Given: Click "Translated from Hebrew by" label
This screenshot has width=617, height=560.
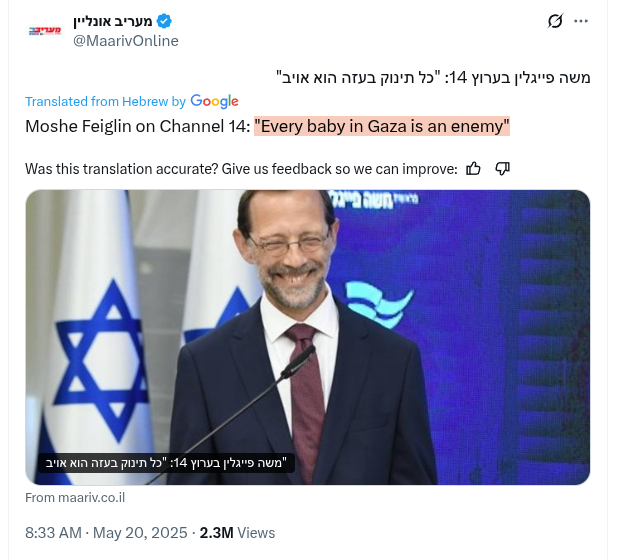Looking at the screenshot, I should [x=105, y=101].
